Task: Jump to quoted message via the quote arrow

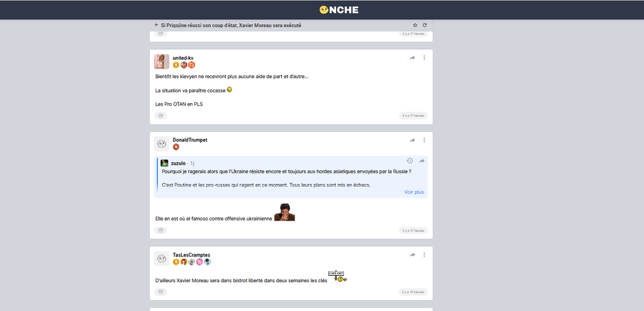Action: tap(421, 161)
